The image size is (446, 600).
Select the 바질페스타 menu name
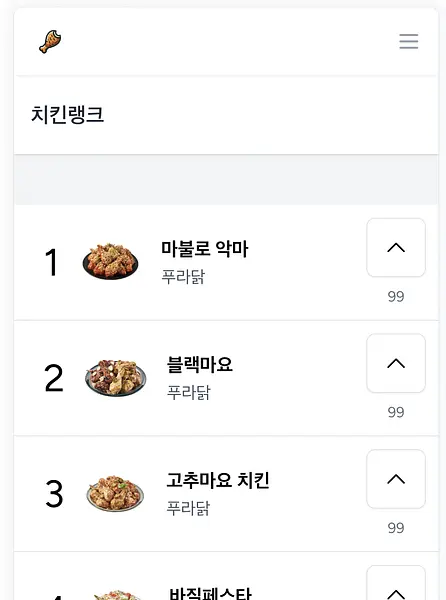210,593
